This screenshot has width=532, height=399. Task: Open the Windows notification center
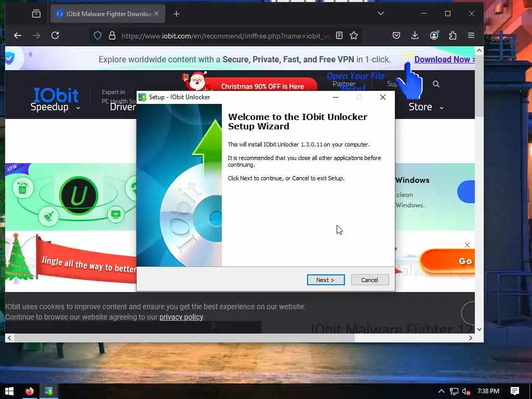(515, 391)
